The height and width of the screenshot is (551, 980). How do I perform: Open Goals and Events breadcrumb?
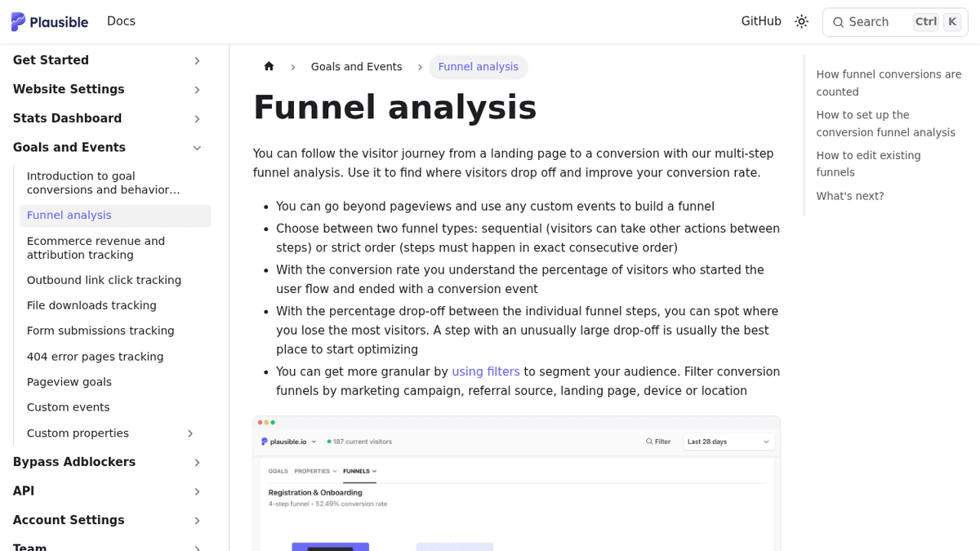tap(356, 67)
